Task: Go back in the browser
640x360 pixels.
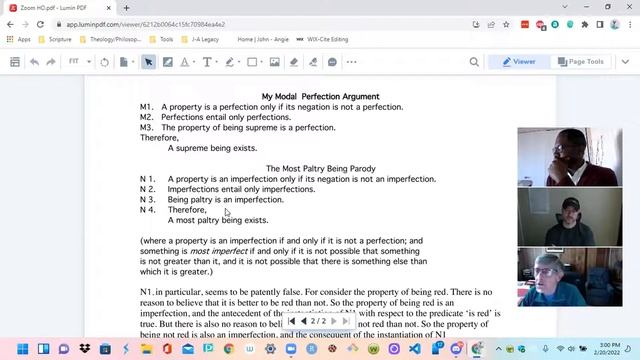Action: pos(10,24)
